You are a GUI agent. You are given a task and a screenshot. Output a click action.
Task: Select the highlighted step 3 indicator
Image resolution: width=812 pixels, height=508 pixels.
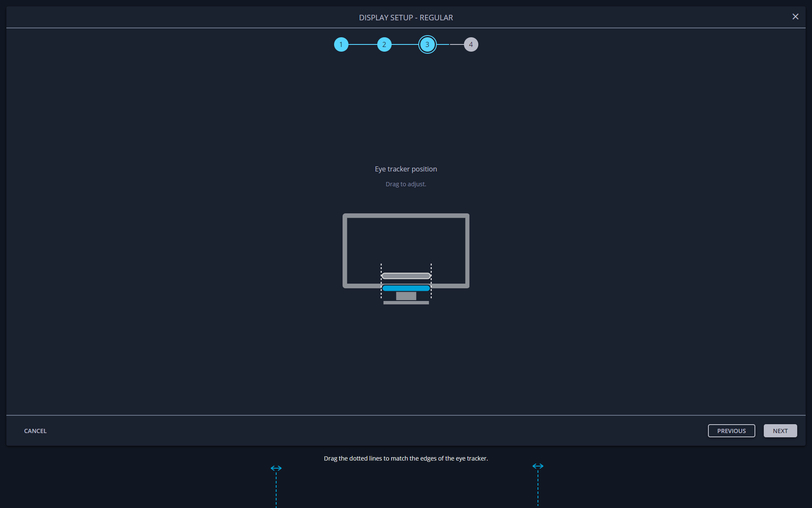click(427, 44)
